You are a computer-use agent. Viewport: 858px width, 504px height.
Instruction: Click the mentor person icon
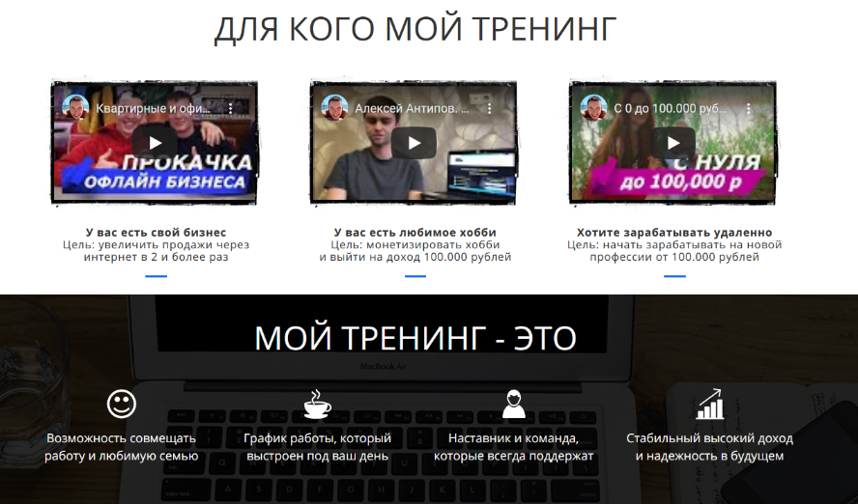pos(513,404)
